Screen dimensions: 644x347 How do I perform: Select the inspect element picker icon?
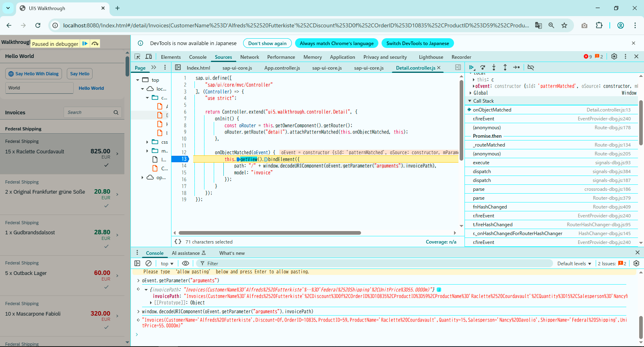click(x=137, y=57)
